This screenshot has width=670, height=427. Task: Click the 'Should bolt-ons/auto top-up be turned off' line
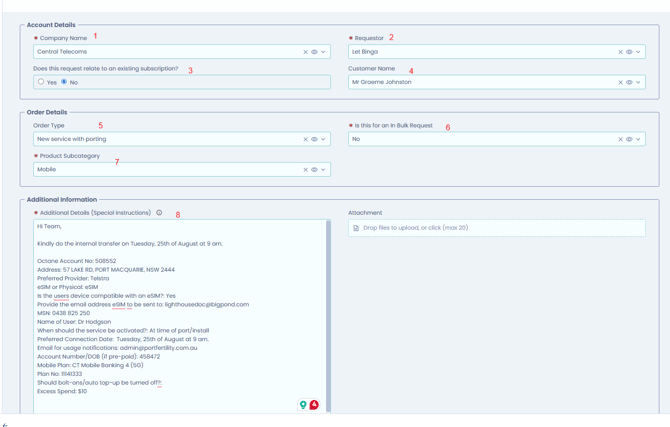point(100,383)
